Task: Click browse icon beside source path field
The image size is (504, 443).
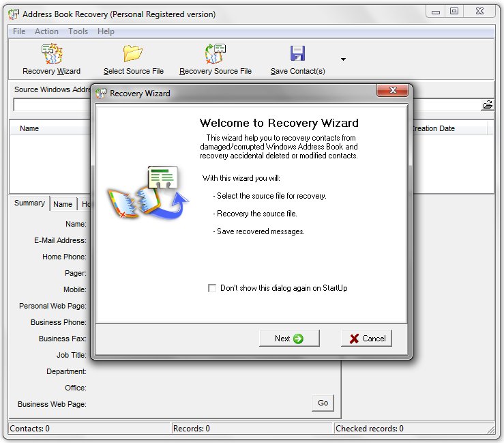Action: [x=488, y=104]
